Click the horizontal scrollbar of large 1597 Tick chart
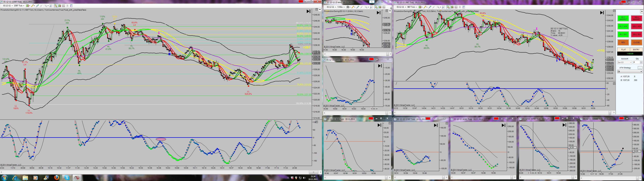Screen dimensions: 644x181 161,172
